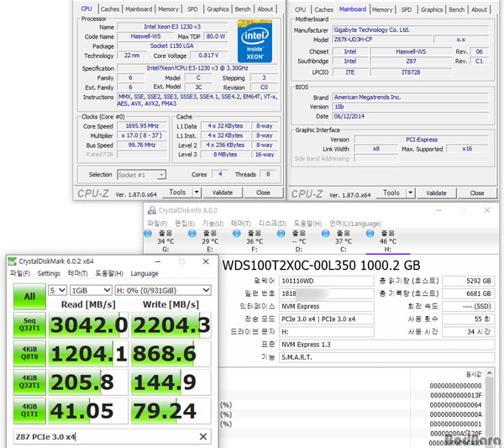Viewport: 504px width, 448px height.
Task: Open Language menu in CrystalDiskMark
Action: click(144, 273)
